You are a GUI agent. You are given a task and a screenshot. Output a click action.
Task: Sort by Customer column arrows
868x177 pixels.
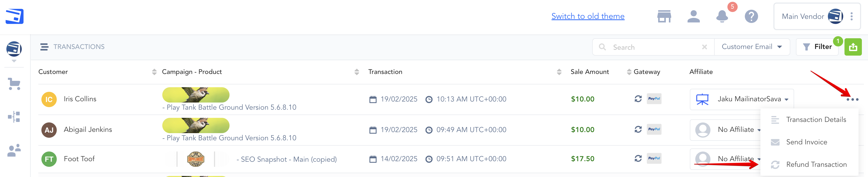(x=154, y=72)
